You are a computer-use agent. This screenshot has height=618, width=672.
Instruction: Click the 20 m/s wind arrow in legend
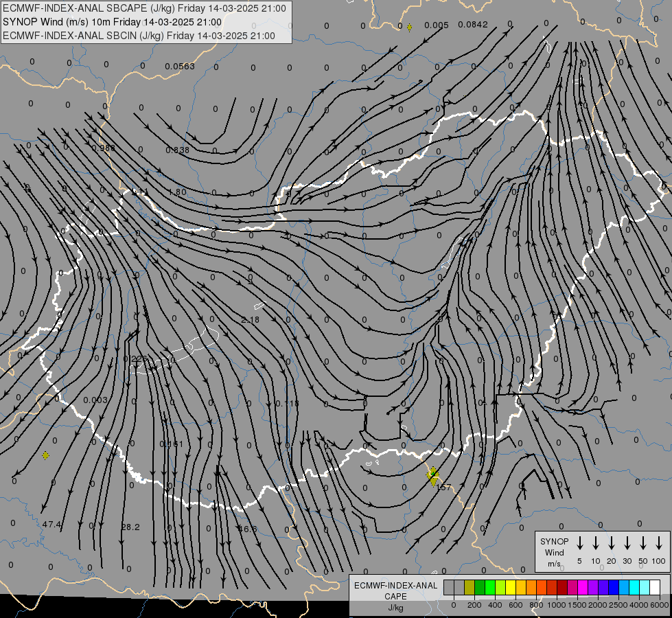(x=612, y=543)
